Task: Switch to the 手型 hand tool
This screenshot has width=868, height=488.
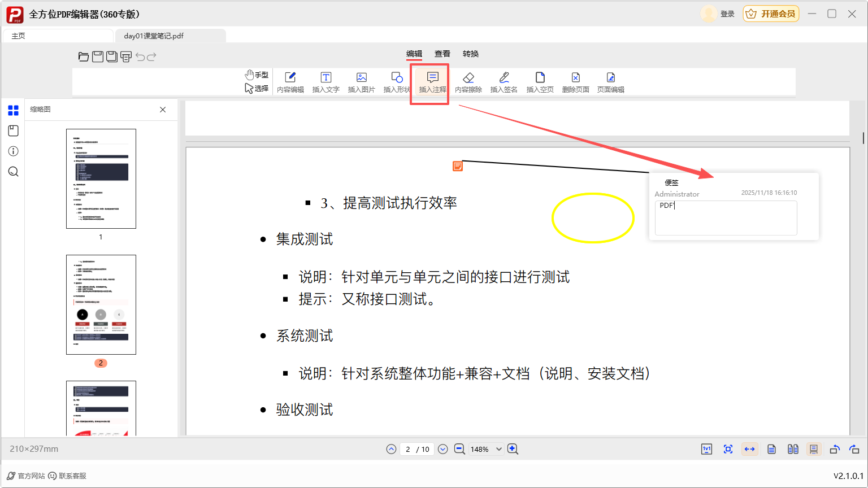Action: (x=257, y=75)
